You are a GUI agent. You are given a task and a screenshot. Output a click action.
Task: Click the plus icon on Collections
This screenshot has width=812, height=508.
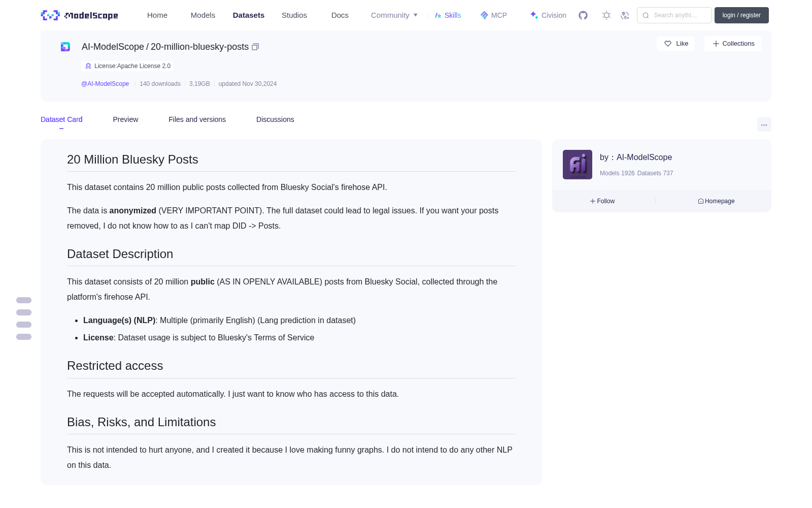(716, 44)
